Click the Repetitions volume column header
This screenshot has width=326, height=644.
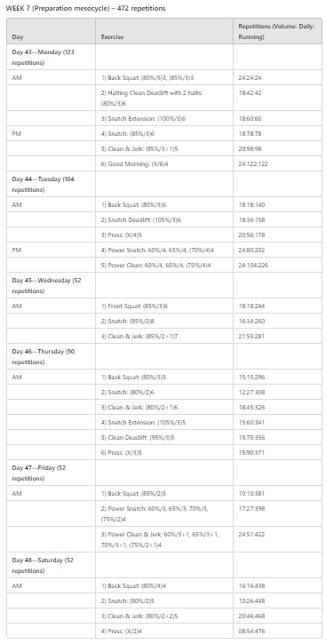[277, 31]
